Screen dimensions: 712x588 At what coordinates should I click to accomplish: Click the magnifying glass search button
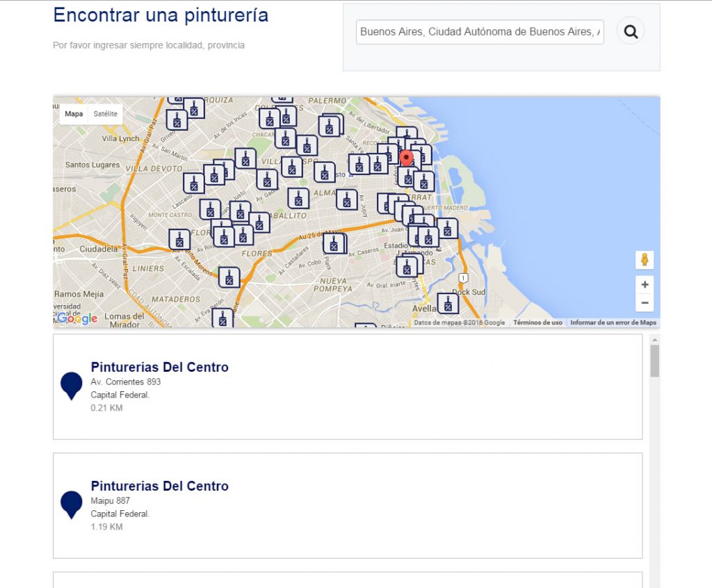(x=631, y=31)
